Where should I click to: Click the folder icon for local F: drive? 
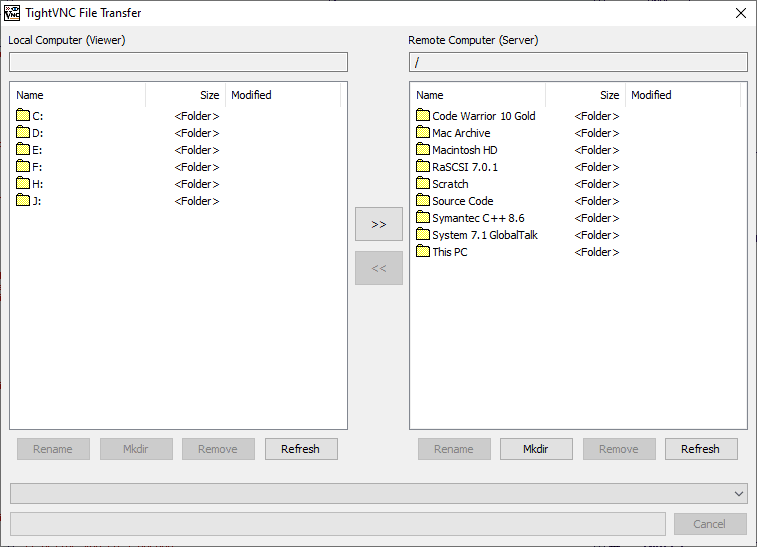pos(23,166)
